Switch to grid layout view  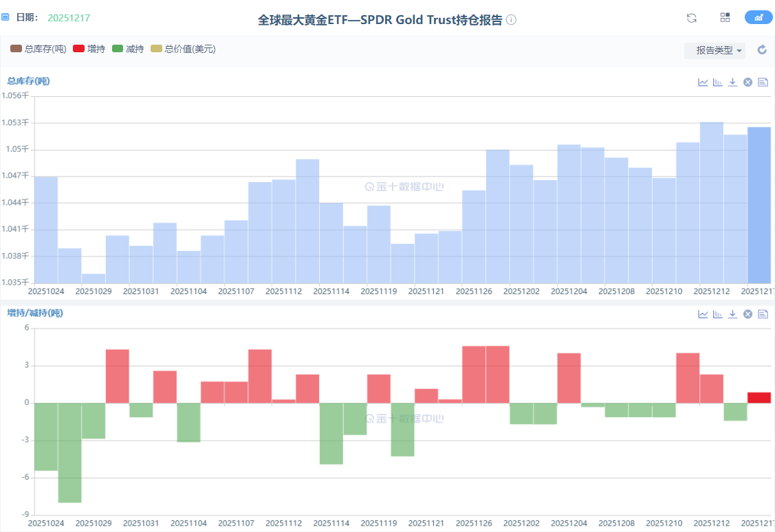click(725, 18)
